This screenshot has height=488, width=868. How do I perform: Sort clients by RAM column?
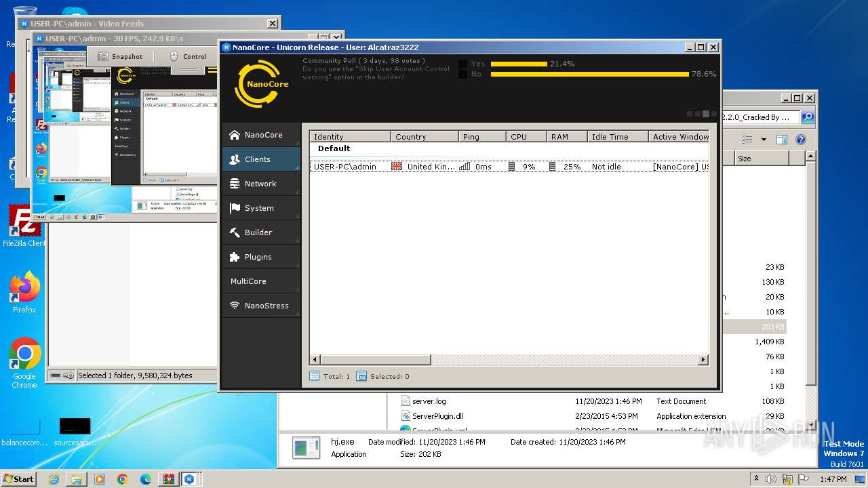pos(567,137)
